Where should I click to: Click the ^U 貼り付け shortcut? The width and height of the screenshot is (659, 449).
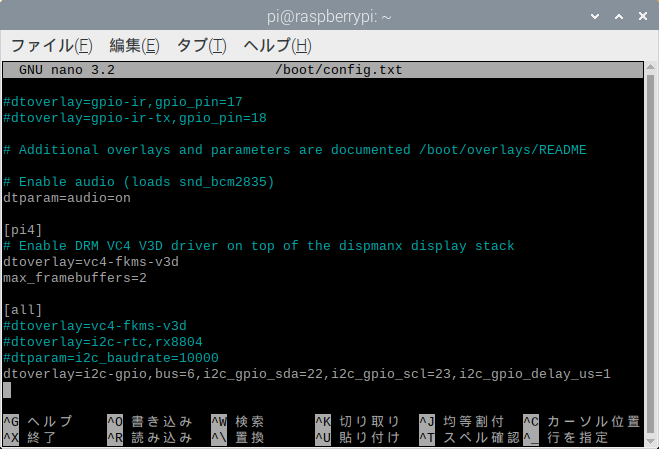pyautogui.click(x=357, y=438)
